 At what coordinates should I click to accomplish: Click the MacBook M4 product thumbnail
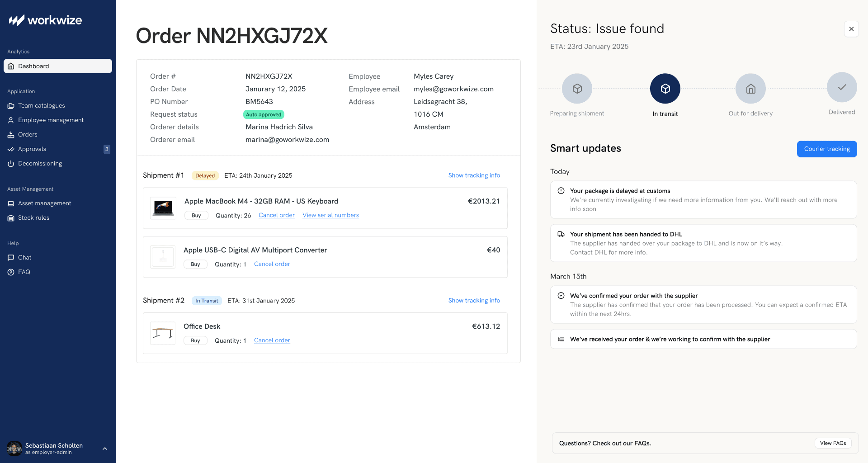click(163, 208)
